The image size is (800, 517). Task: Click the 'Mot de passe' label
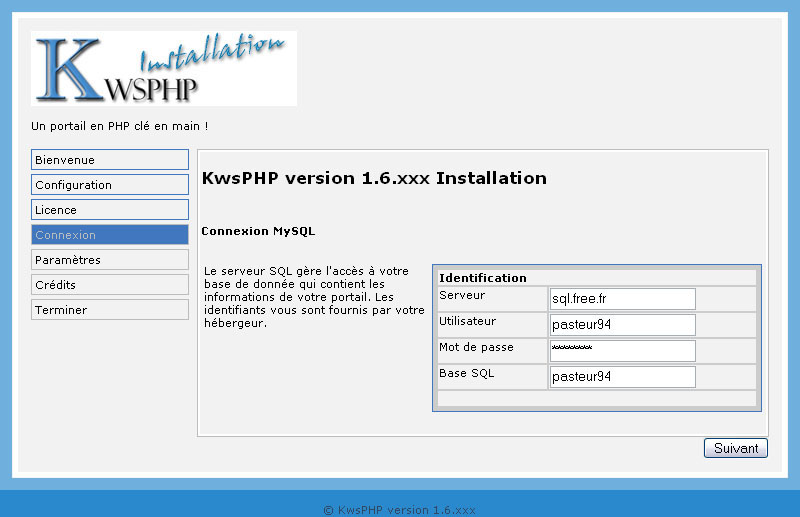click(477, 347)
